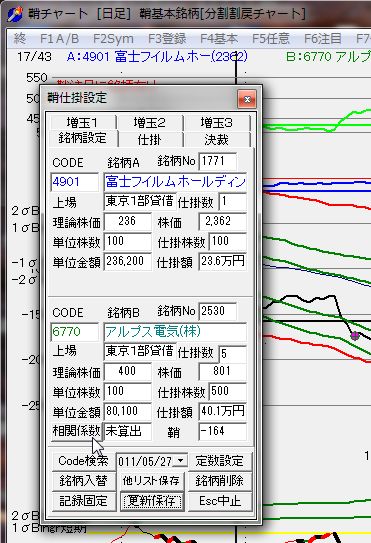The width and height of the screenshot is (371, 543).
Task: Click the 鞘 field showing -164
Action: tap(222, 431)
